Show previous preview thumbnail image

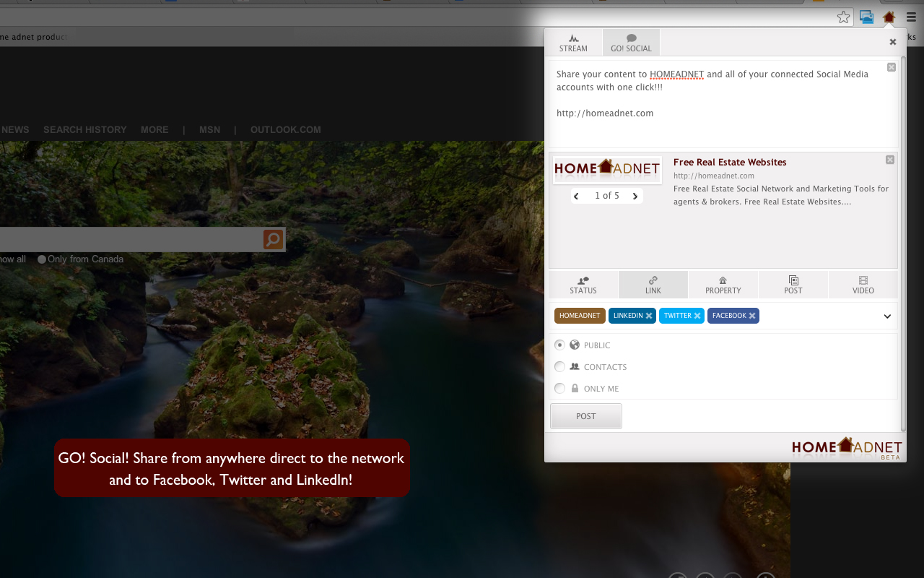(576, 196)
